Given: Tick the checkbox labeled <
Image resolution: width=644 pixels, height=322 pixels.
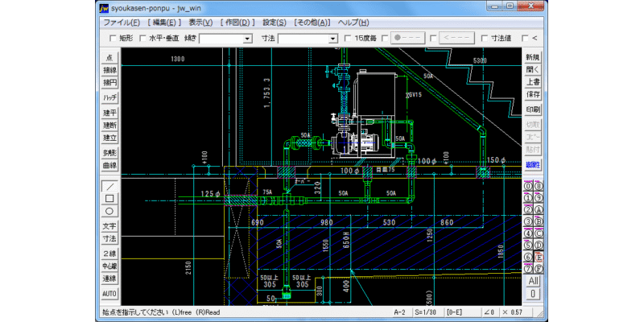Looking at the screenshot, I should (525, 38).
